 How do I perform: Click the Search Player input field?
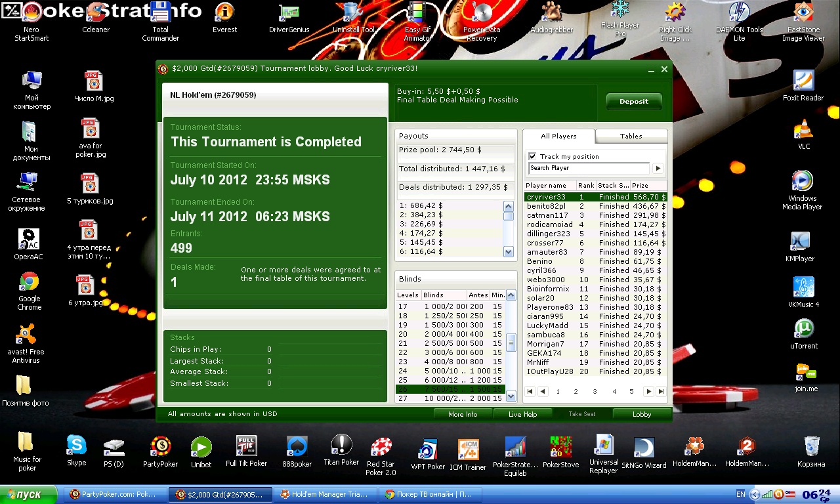click(589, 168)
